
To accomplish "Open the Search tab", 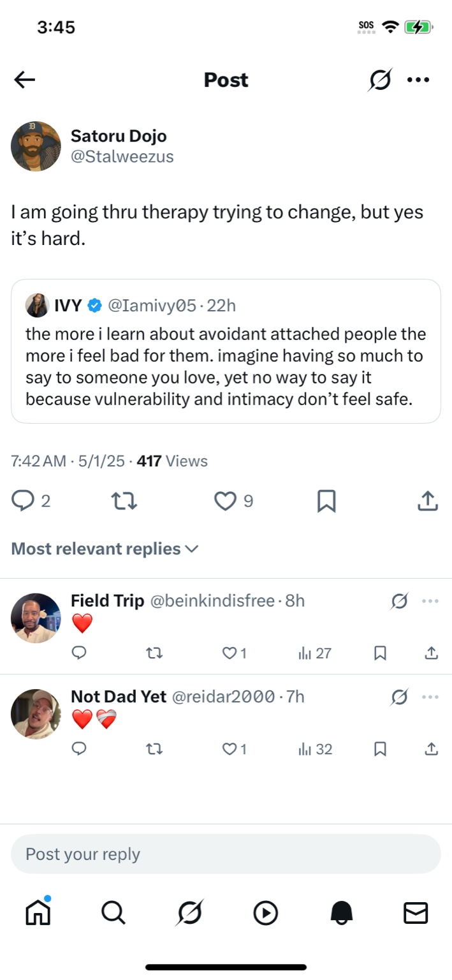I will (x=113, y=914).
